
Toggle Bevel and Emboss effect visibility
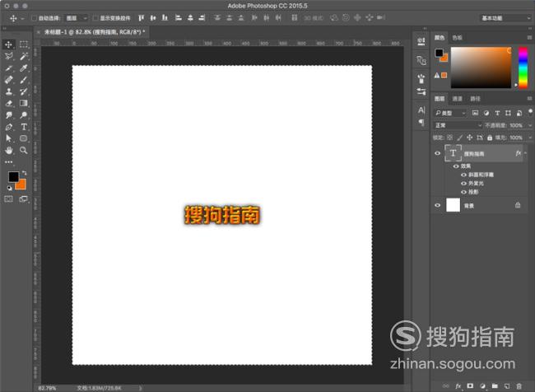pyautogui.click(x=463, y=175)
